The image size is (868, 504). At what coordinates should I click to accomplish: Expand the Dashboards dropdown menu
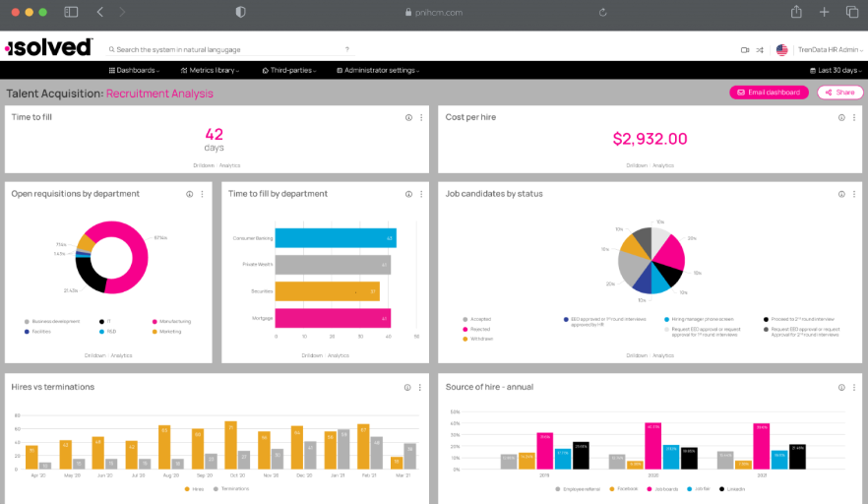click(136, 71)
